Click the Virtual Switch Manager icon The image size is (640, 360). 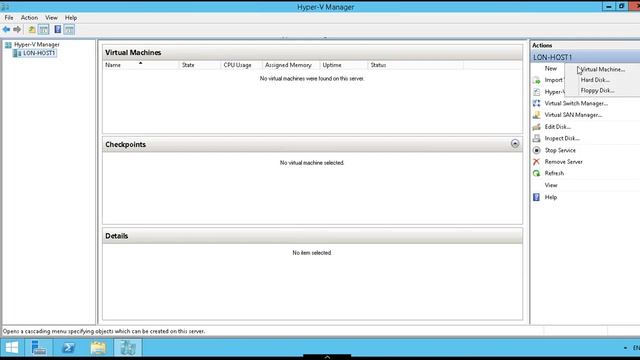(x=536, y=103)
